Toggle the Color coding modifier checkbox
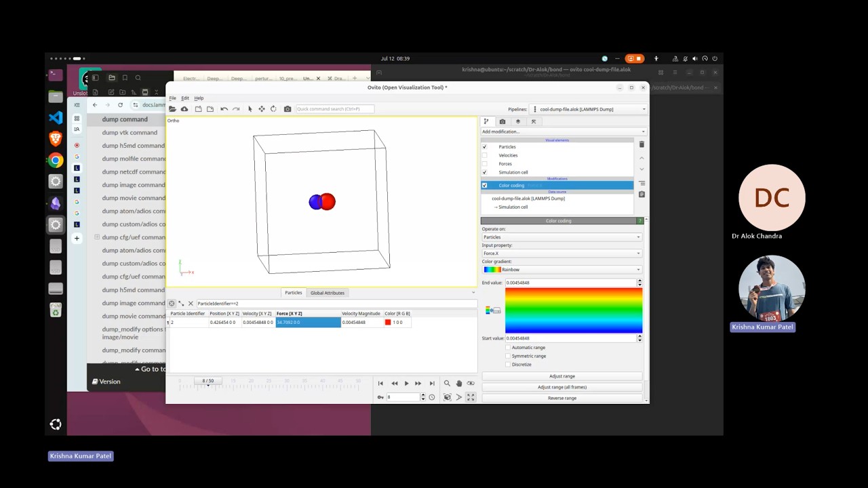868x488 pixels. coord(484,186)
